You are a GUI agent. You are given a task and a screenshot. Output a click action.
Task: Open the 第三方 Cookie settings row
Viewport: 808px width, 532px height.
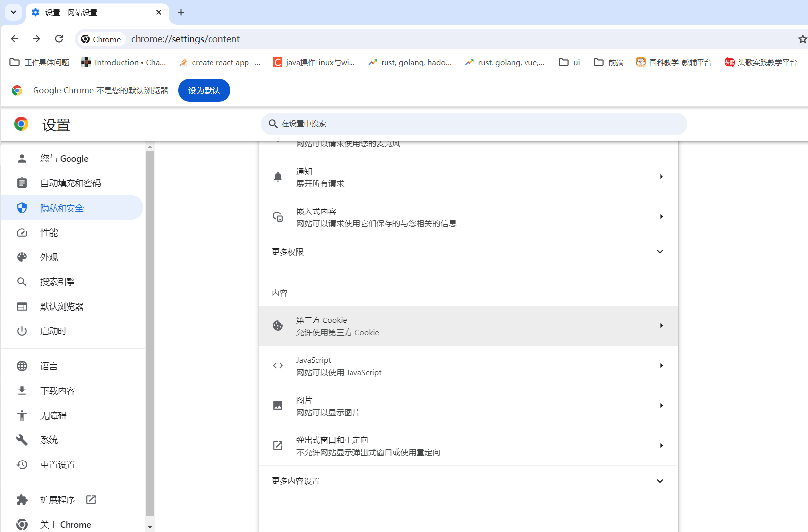(468, 326)
